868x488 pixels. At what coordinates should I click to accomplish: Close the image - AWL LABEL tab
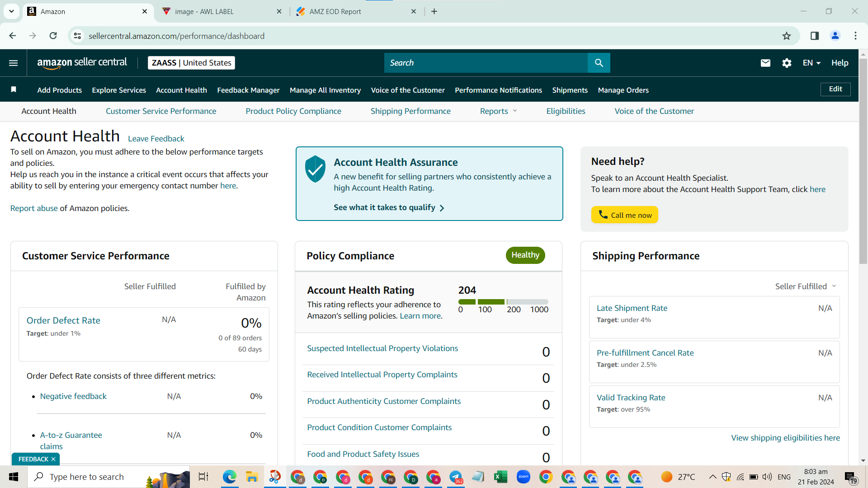[279, 11]
